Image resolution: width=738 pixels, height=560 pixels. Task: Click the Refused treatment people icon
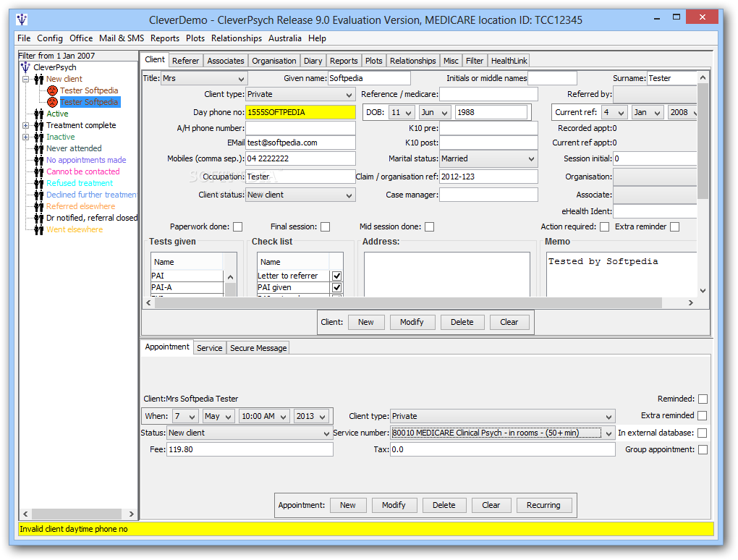(39, 183)
